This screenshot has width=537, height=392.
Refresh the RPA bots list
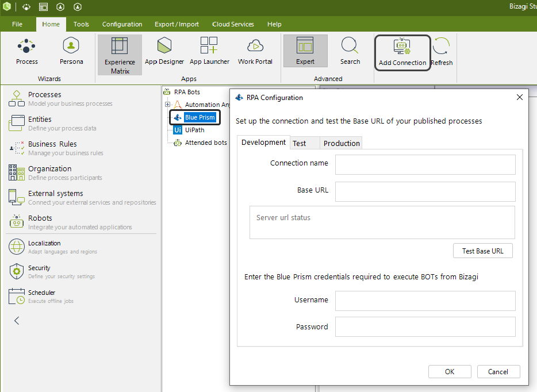442,52
